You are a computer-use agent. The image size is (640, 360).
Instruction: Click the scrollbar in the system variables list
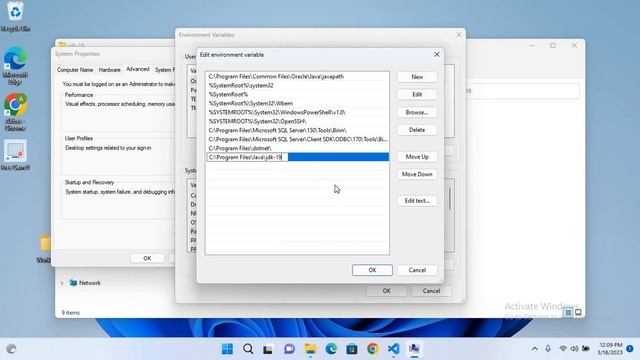450,199
